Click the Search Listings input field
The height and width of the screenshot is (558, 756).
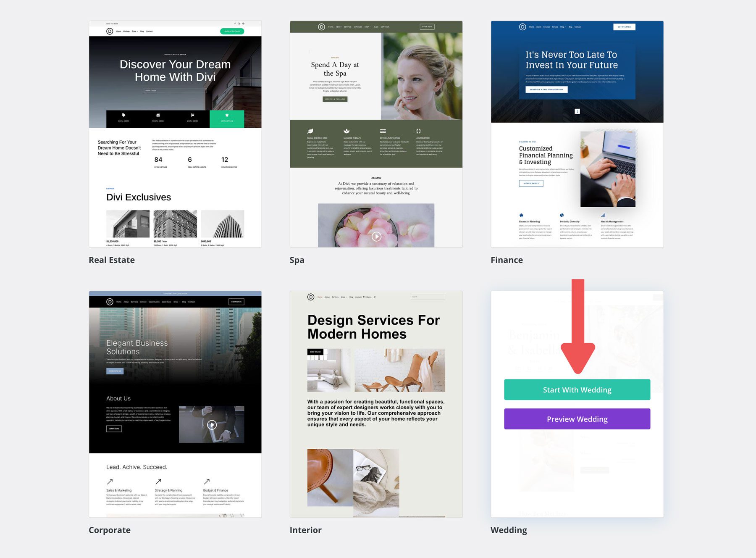(175, 90)
